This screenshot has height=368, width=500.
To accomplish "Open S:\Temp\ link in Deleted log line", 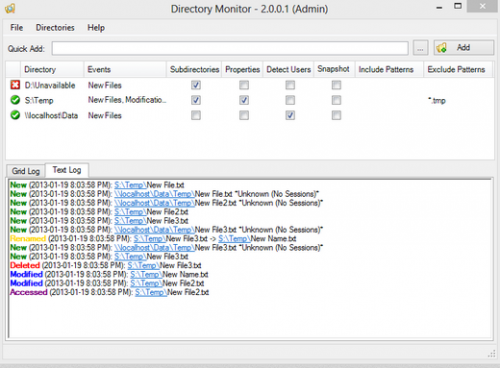I will tap(143, 266).
